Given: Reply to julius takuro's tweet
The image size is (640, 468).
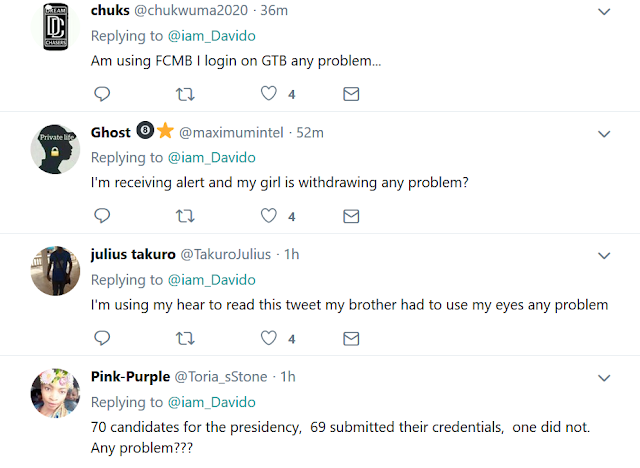Looking at the screenshot, I should pos(102,339).
